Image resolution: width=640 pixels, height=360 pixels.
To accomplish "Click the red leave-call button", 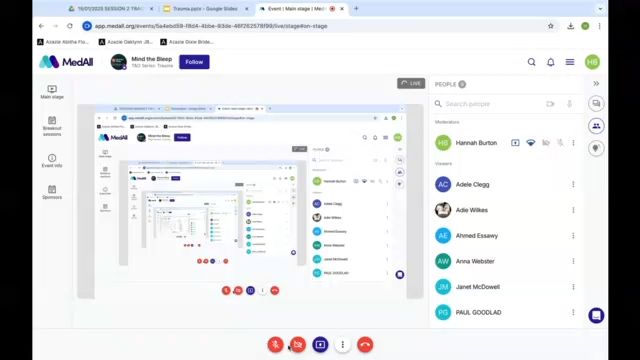I will pos(365,344).
